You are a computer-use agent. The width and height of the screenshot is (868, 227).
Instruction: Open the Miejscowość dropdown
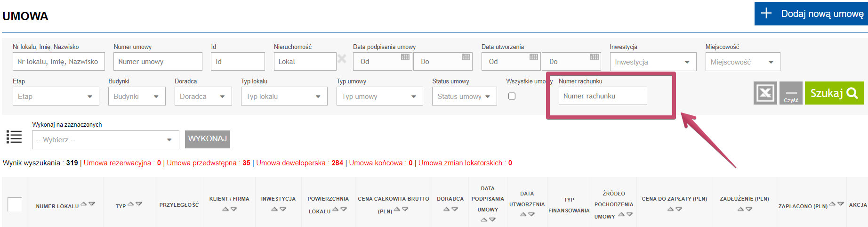point(742,62)
